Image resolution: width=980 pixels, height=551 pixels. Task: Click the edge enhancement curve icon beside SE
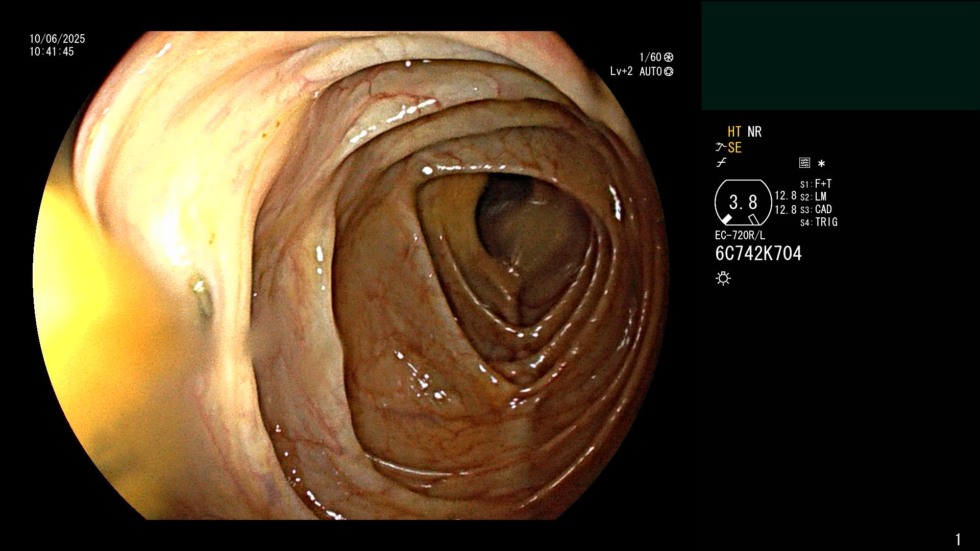721,147
